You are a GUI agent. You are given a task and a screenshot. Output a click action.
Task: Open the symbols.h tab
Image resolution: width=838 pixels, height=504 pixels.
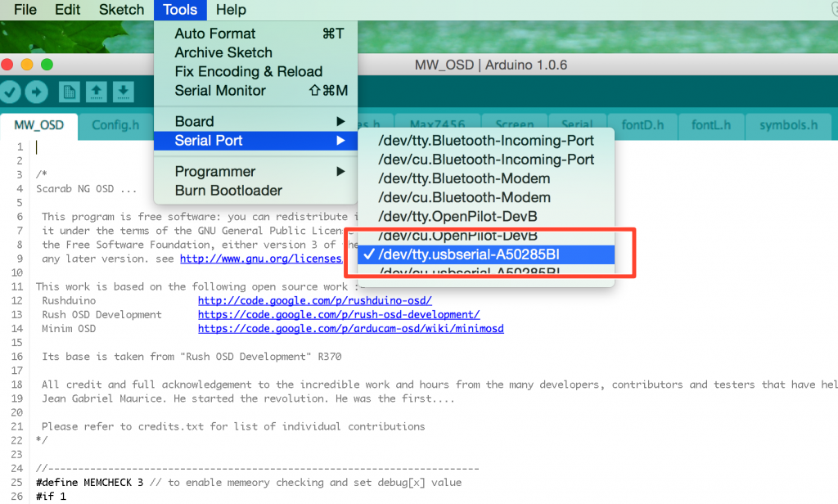click(x=787, y=126)
